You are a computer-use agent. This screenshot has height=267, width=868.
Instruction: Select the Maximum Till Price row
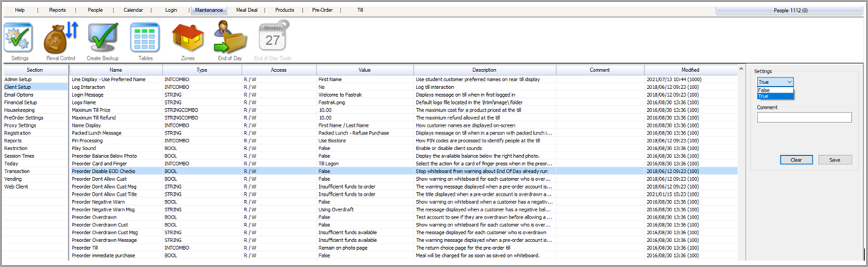[403, 110]
